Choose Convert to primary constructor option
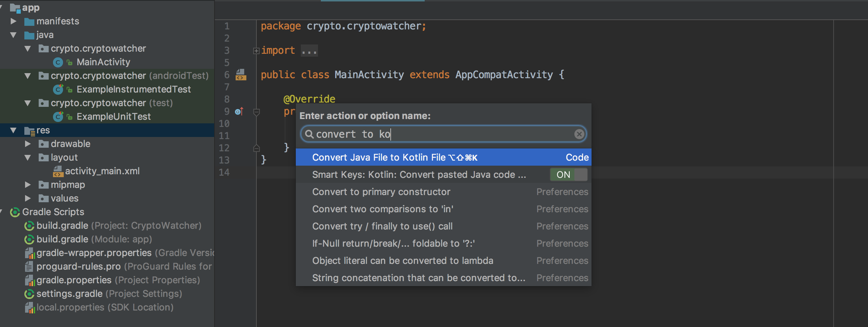868x327 pixels. tap(381, 192)
